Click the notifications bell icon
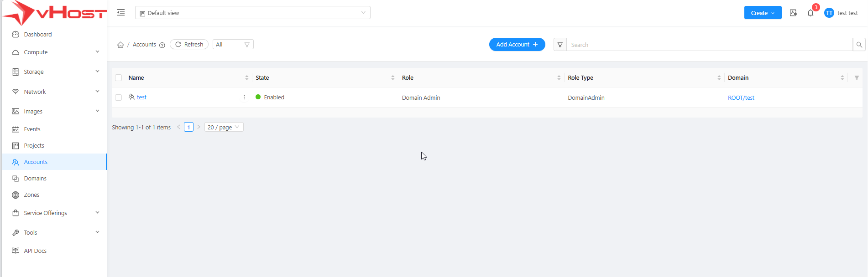868x277 pixels. (x=810, y=13)
